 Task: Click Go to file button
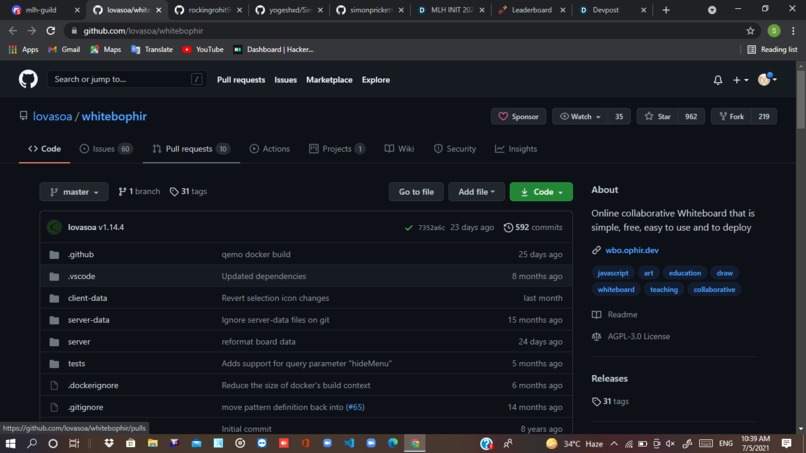[x=416, y=192]
